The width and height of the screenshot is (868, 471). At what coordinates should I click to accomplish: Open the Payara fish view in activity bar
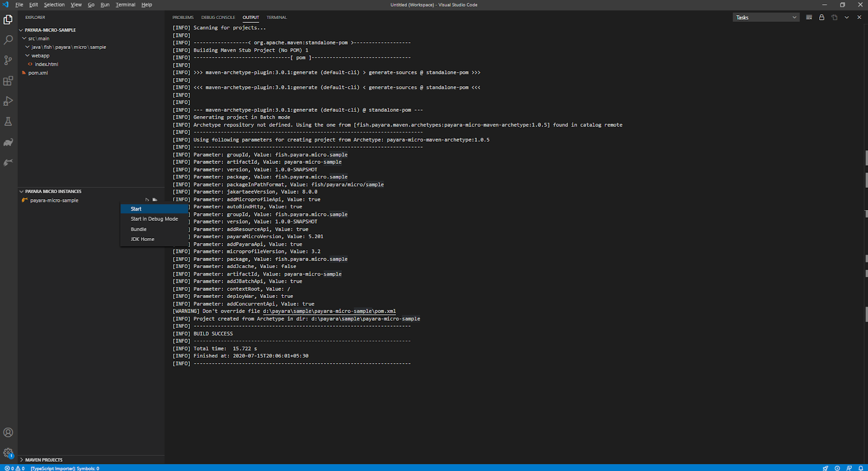click(x=8, y=162)
